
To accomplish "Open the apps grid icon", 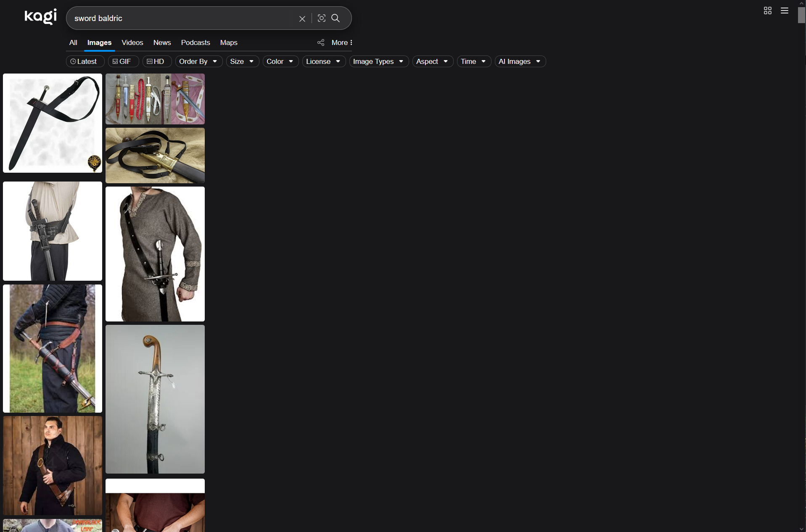I will click(767, 11).
